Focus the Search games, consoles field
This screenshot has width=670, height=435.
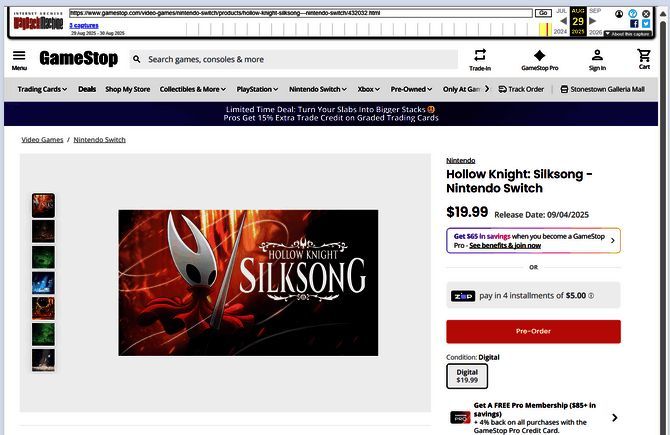[x=294, y=59]
